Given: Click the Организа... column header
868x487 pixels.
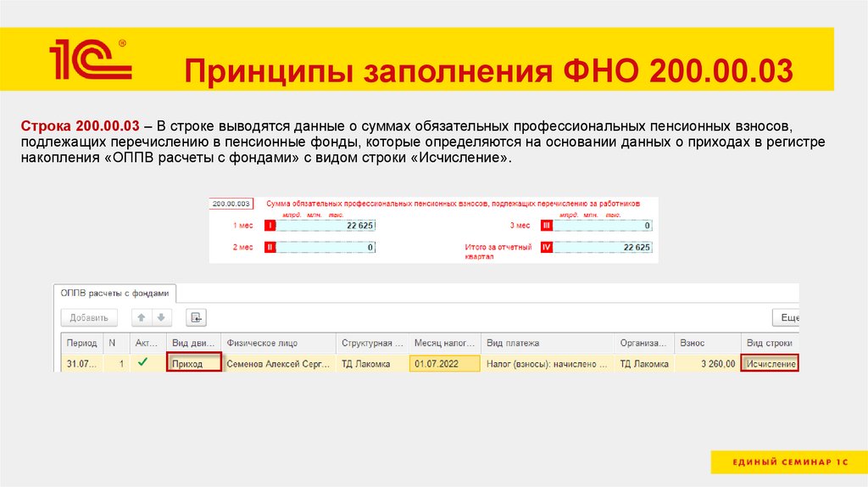Looking at the screenshot, I should pos(644,343).
